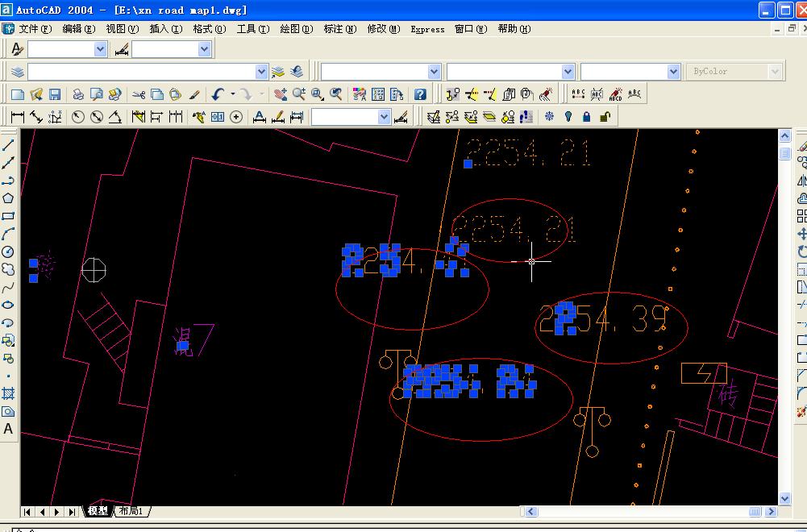Click the Zoom realtime magnifier icon
This screenshot has height=532, width=807.
(299, 94)
